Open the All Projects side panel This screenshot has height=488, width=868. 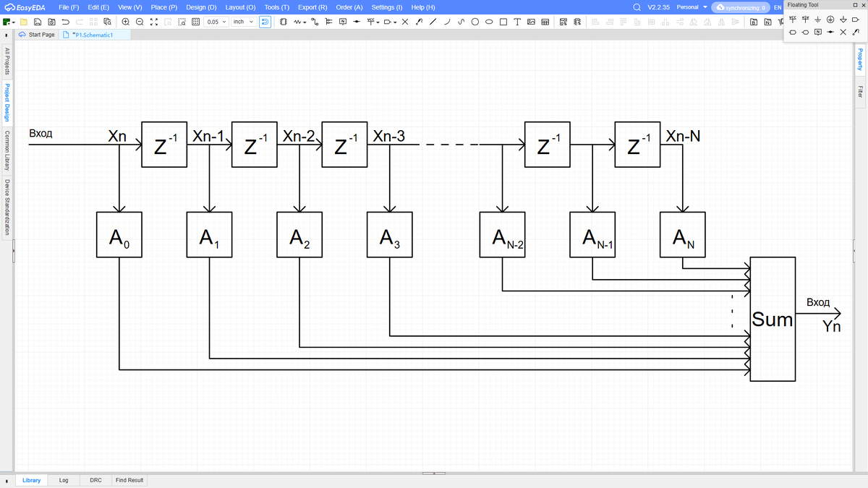click(7, 61)
